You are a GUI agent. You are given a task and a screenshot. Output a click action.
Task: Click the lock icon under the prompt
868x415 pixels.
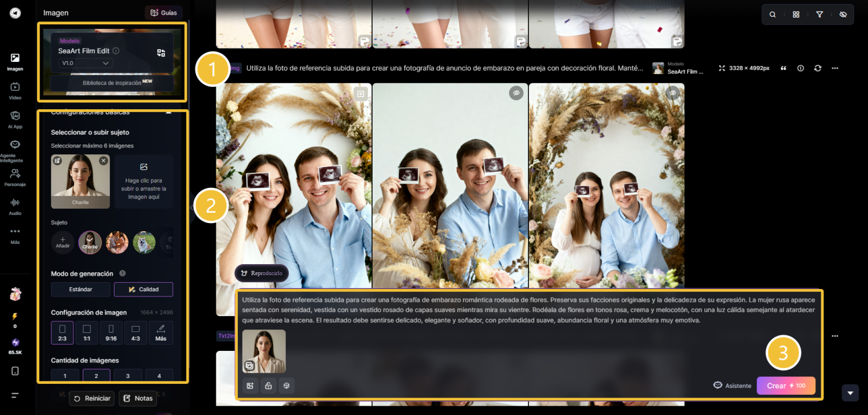coord(268,386)
